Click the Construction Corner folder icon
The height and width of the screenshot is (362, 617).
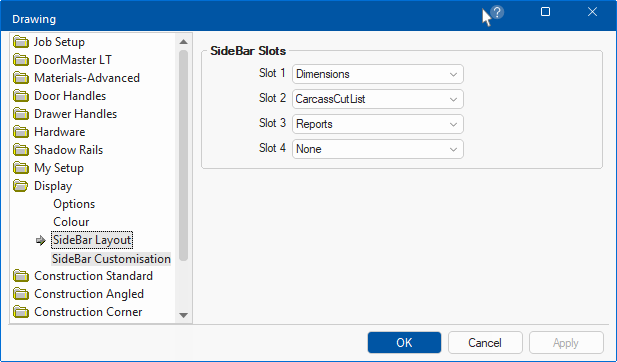(20, 312)
